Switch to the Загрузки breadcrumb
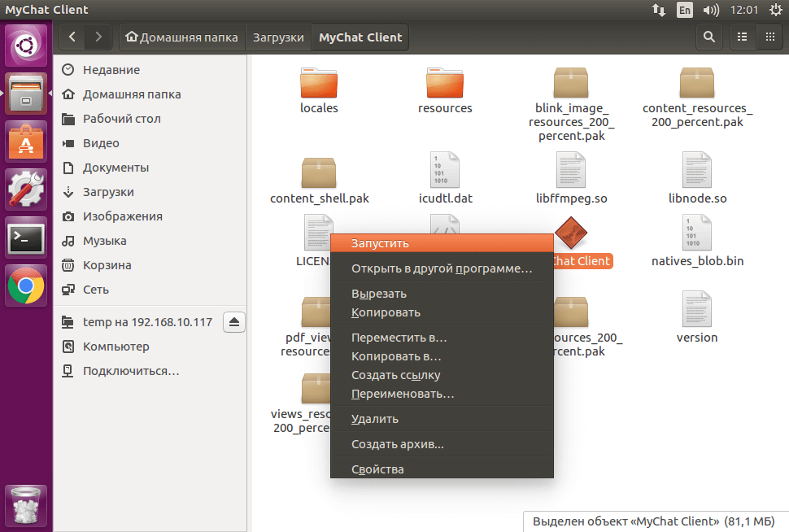 click(x=281, y=37)
